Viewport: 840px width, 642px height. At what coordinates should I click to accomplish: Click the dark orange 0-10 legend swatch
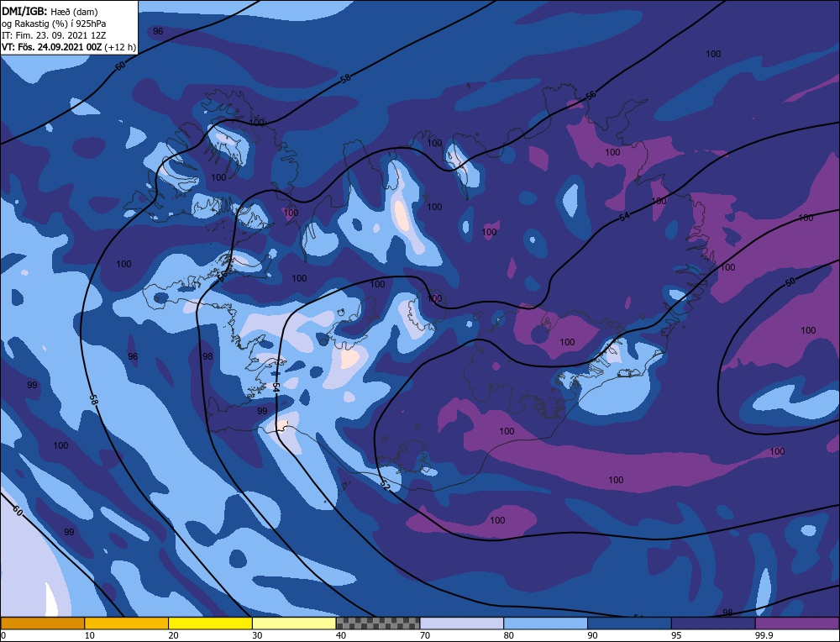pyautogui.click(x=42, y=623)
